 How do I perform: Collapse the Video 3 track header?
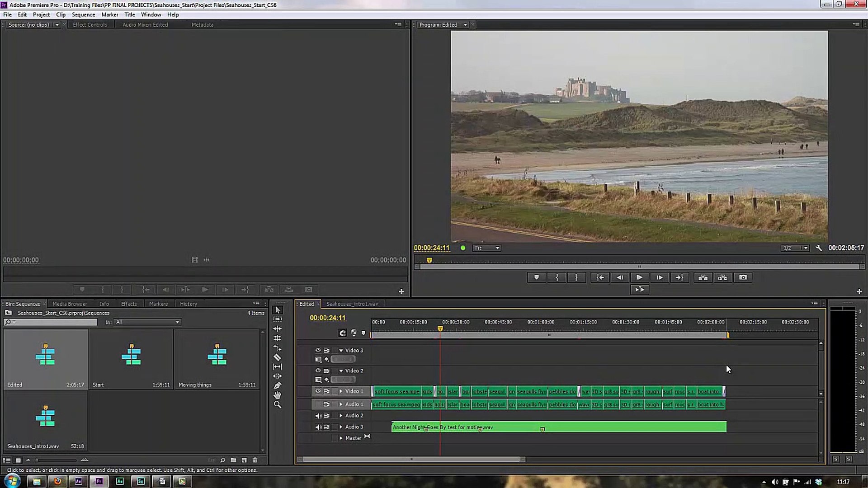point(341,350)
